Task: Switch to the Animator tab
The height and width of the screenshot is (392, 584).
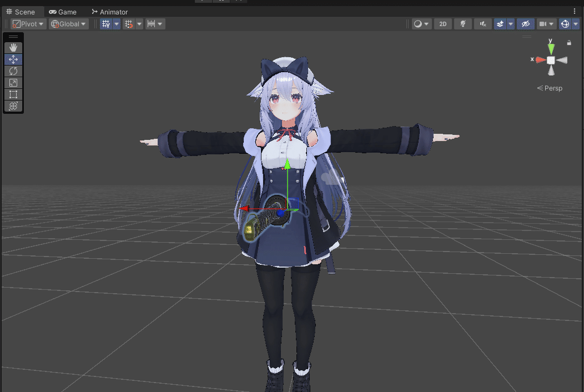Action: point(109,11)
